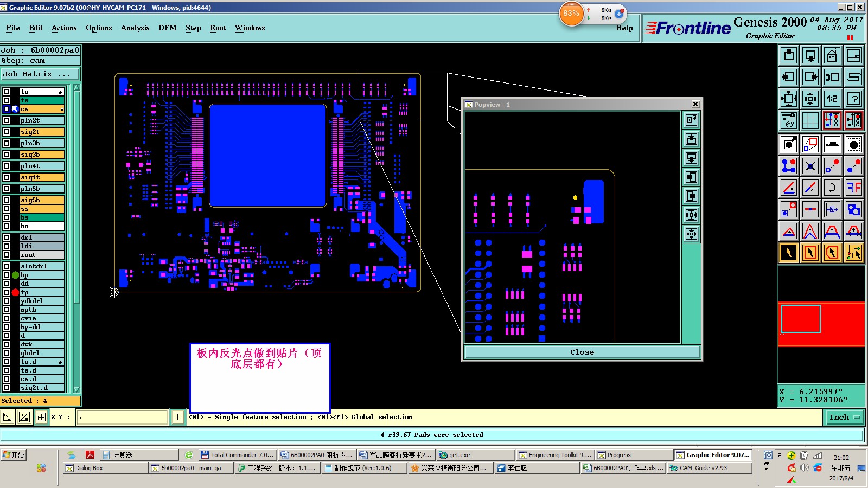Toggle the 'ts' layer checkbox

[x=7, y=100]
